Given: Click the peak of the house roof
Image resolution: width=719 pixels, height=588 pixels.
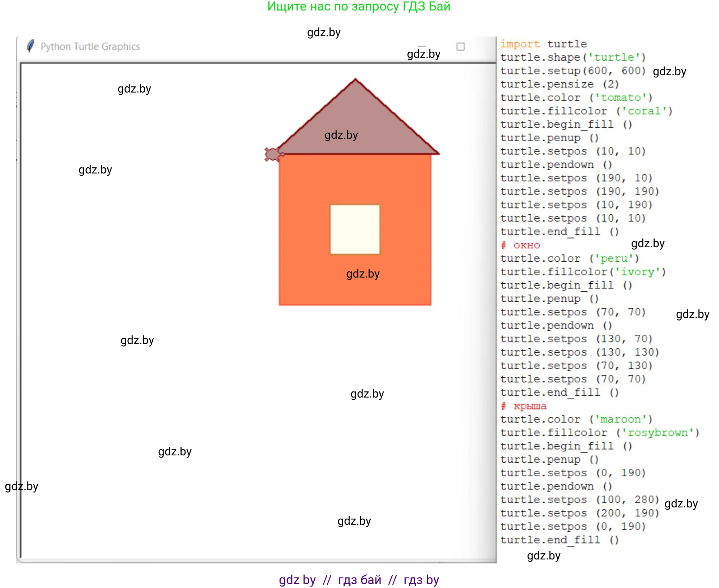Looking at the screenshot, I should tap(356, 80).
